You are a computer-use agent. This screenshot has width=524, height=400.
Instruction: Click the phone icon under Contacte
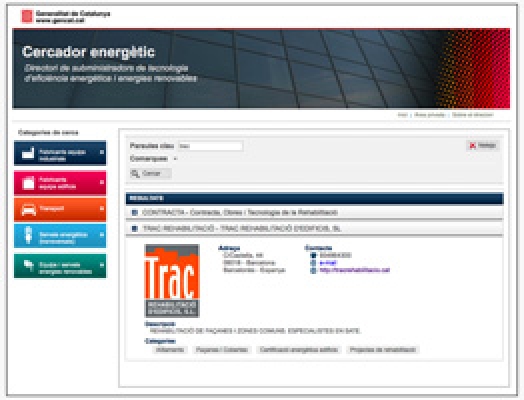(x=313, y=255)
